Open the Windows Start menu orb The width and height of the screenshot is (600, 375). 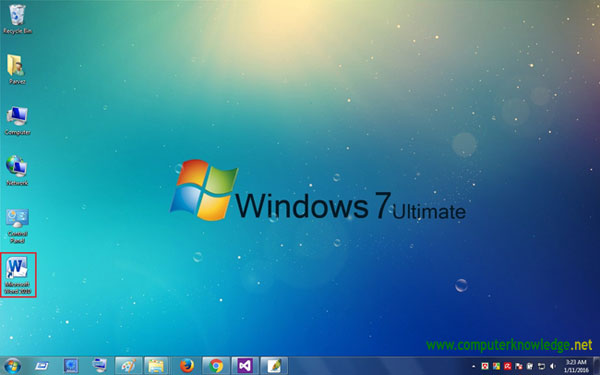click(13, 366)
